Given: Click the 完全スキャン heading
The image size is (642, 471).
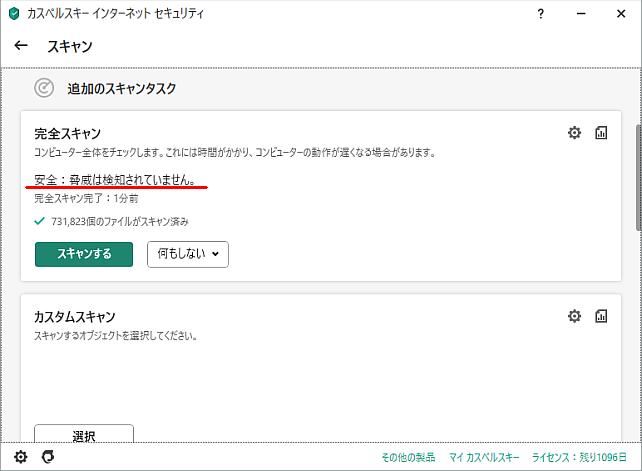Looking at the screenshot, I should pos(68,134).
